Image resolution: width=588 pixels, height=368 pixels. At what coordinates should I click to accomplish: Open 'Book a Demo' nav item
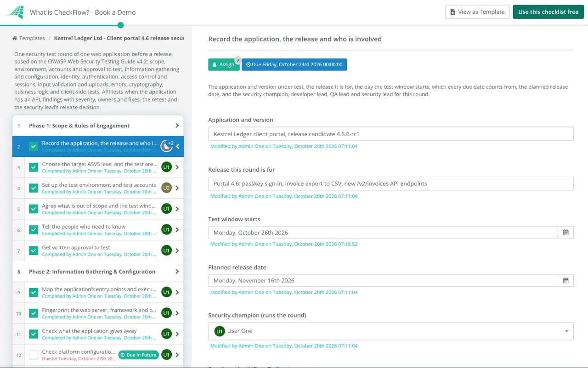(x=115, y=12)
